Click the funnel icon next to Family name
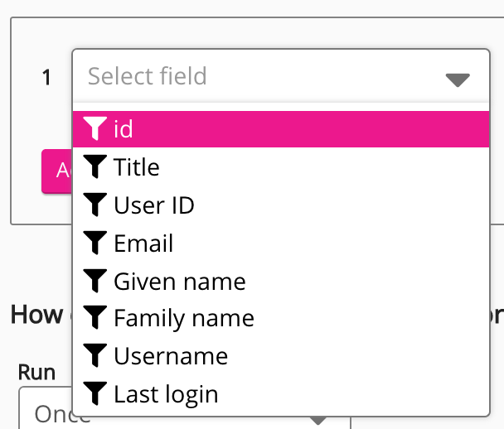Image resolution: width=504 pixels, height=429 pixels. [x=96, y=318]
